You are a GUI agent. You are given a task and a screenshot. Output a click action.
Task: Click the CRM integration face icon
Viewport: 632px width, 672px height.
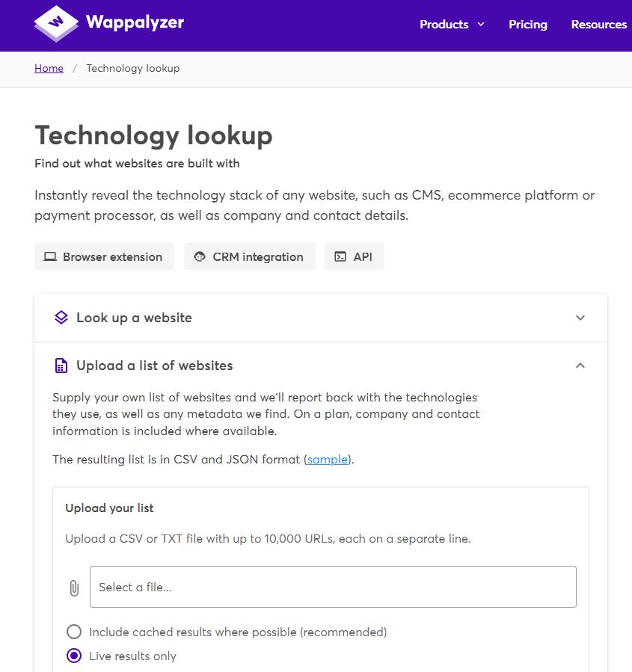199,256
